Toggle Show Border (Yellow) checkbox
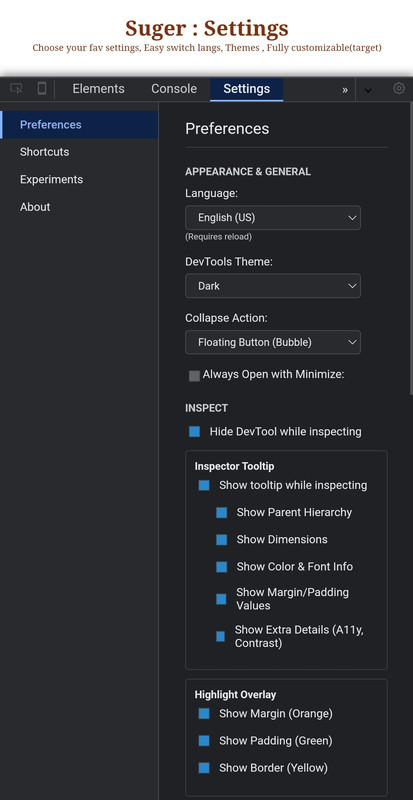This screenshot has height=800, width=413. click(204, 768)
